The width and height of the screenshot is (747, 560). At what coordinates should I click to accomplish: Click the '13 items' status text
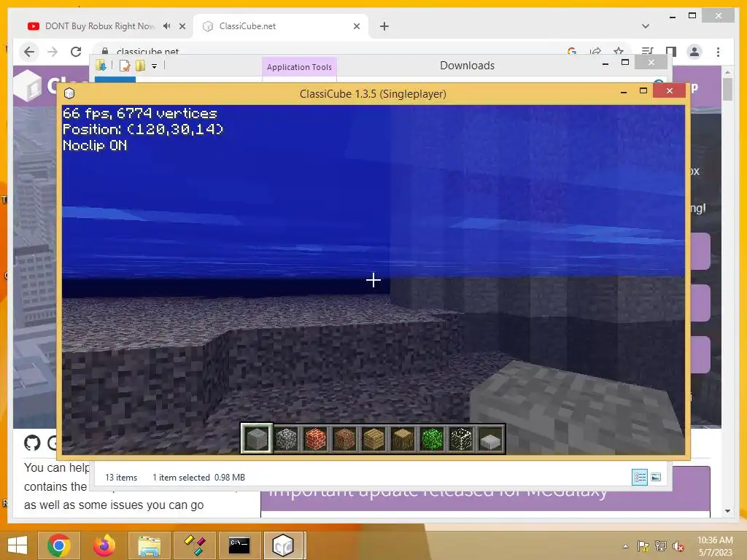121,477
